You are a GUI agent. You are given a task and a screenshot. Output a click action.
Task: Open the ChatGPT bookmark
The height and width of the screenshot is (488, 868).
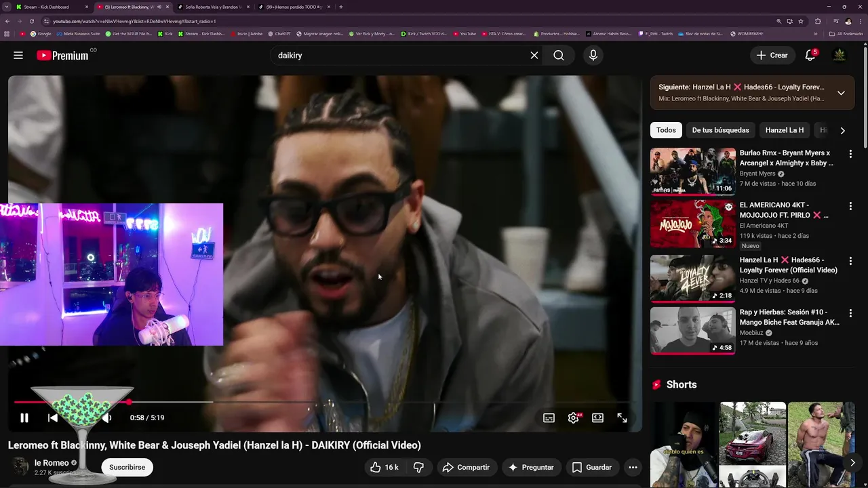pos(279,34)
